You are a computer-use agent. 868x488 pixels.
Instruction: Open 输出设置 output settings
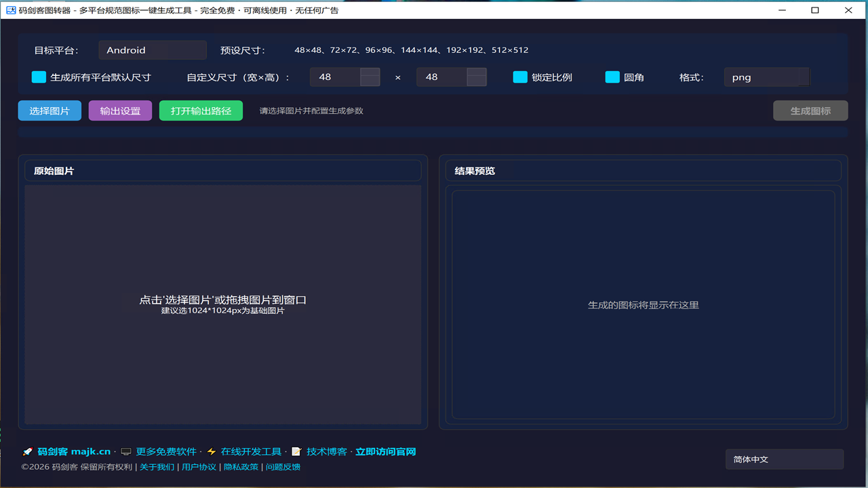point(120,110)
